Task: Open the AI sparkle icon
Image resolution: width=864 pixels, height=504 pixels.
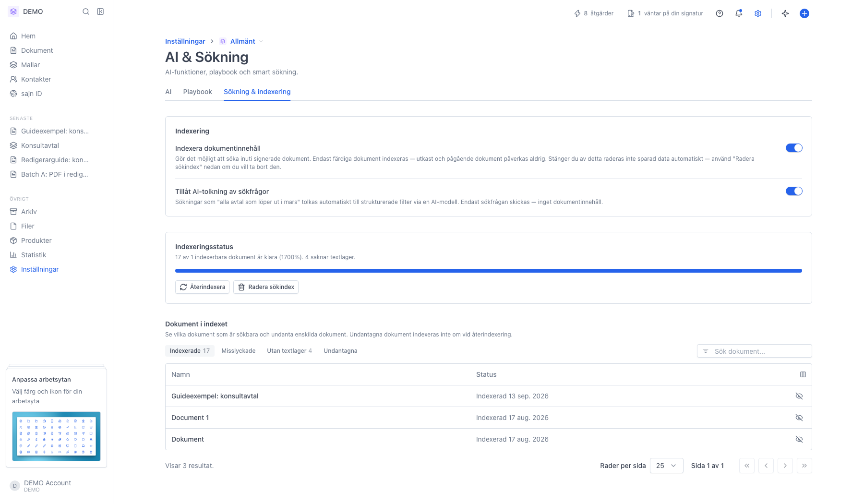Action: click(x=785, y=13)
